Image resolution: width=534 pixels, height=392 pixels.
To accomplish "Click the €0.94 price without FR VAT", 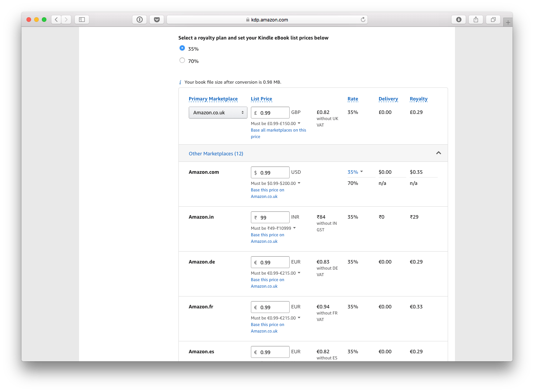I will pyautogui.click(x=323, y=307).
